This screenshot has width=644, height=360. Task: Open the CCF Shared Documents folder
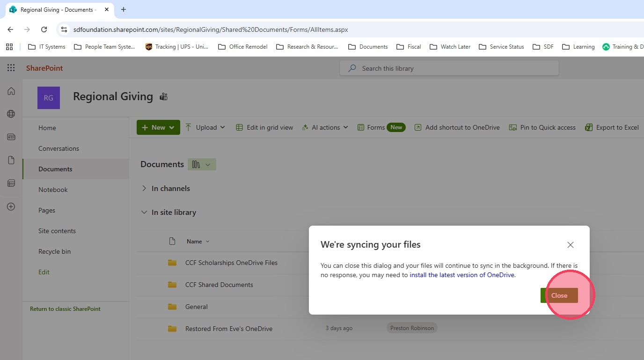click(219, 285)
